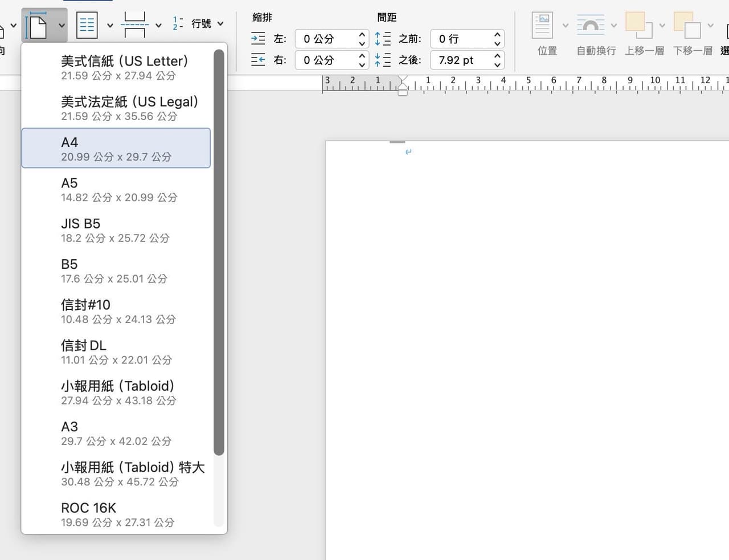
Task: Select 信封#10 envelope size
Action: pyautogui.click(x=116, y=311)
